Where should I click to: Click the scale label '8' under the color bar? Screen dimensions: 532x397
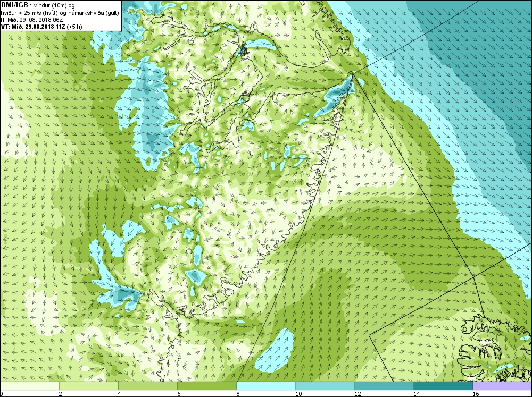(238, 394)
